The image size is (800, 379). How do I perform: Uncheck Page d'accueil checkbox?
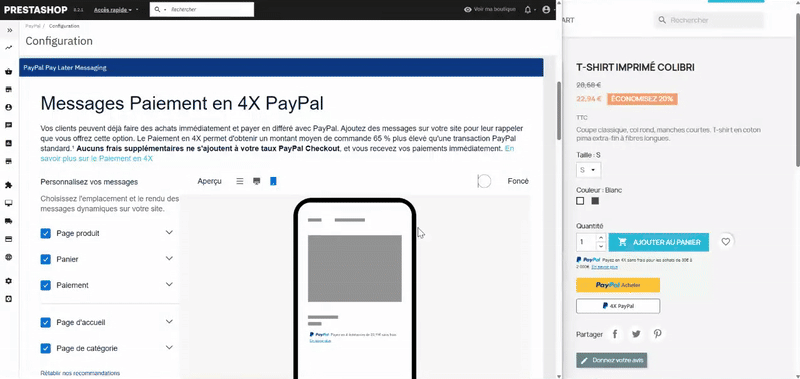tap(45, 322)
